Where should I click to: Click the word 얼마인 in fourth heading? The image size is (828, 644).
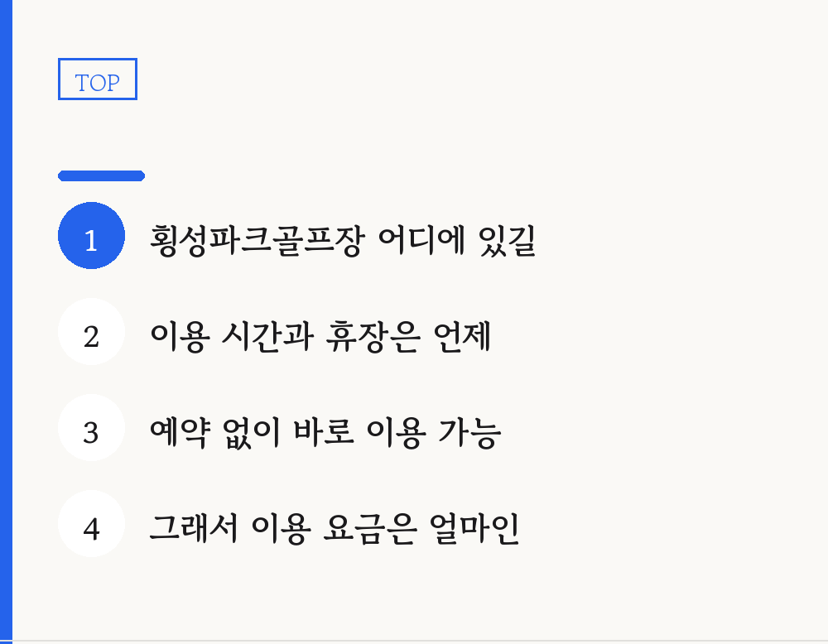pos(474,528)
